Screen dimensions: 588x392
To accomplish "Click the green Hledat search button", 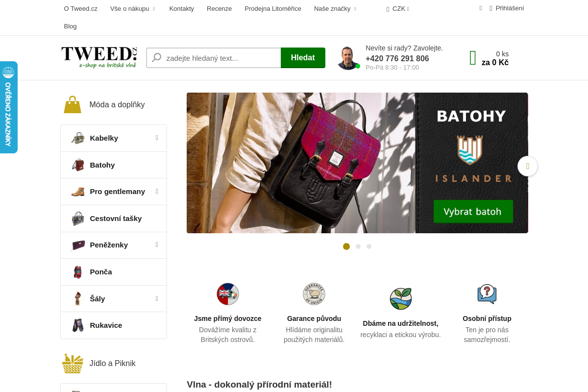I will [303, 58].
